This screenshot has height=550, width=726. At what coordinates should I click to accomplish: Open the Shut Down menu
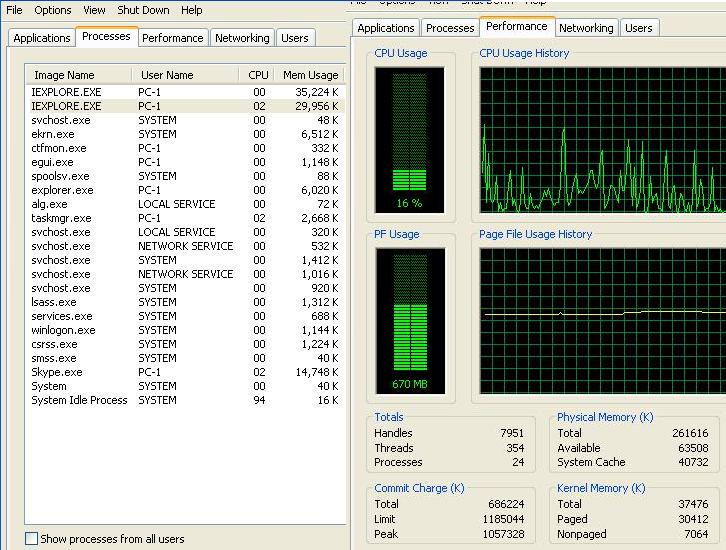[143, 10]
